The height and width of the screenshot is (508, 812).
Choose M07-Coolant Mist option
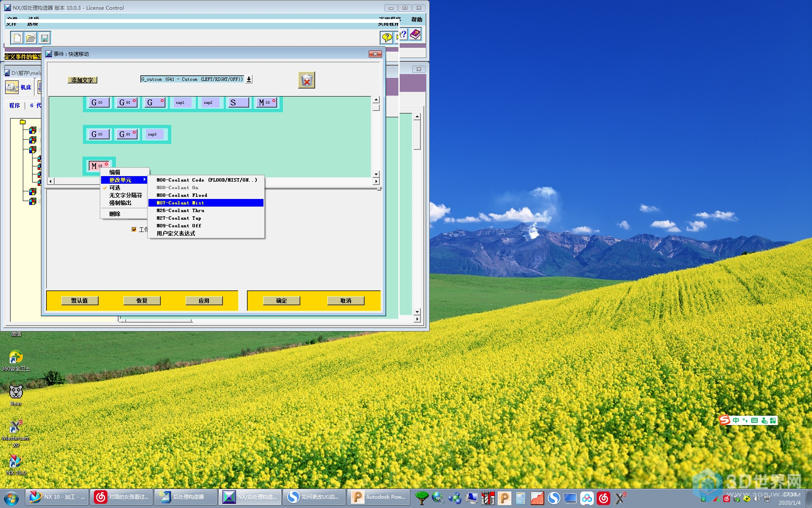click(x=206, y=203)
